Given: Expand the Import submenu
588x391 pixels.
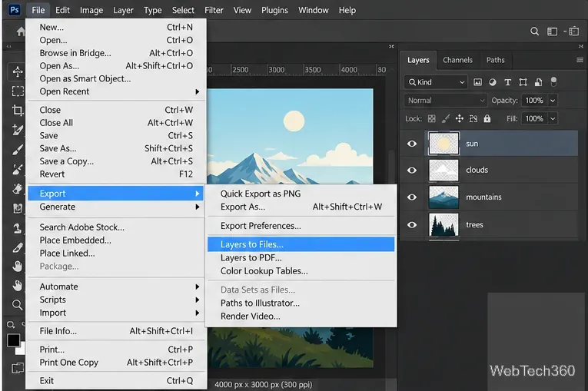Looking at the screenshot, I should [x=116, y=313].
